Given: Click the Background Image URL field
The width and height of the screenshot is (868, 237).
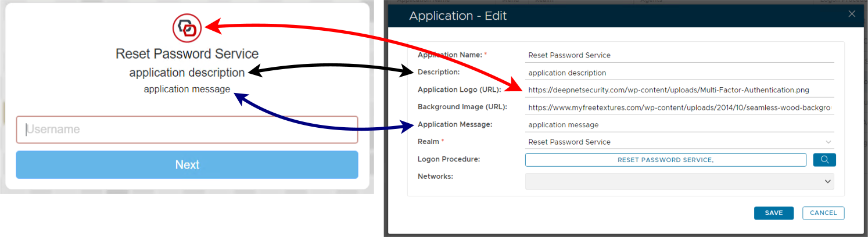Looking at the screenshot, I should click(679, 107).
